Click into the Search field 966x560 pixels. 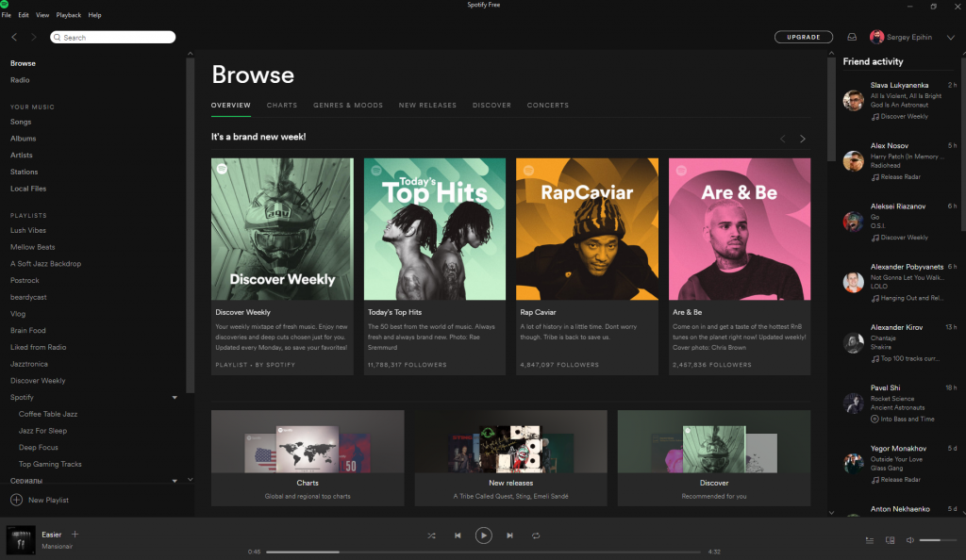113,38
